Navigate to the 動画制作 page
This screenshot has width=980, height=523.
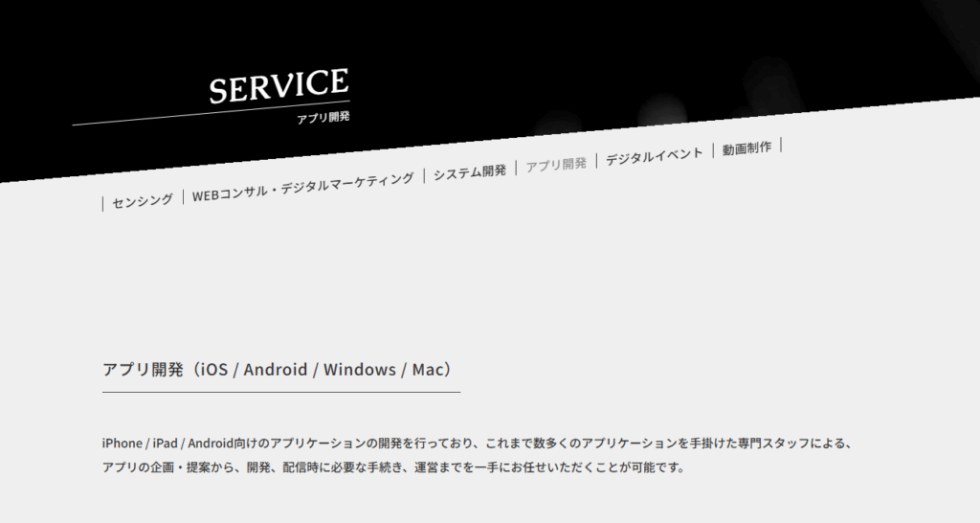[746, 148]
